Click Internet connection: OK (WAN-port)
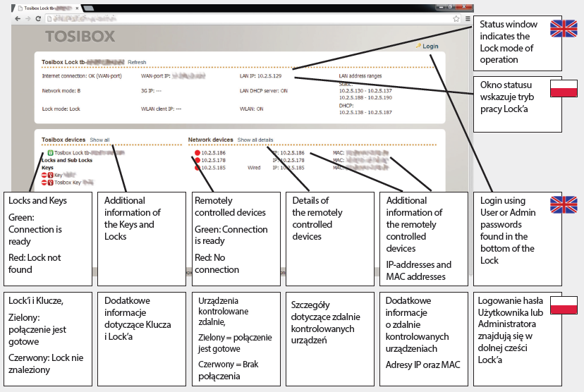This screenshot has height=392, width=584. click(82, 76)
